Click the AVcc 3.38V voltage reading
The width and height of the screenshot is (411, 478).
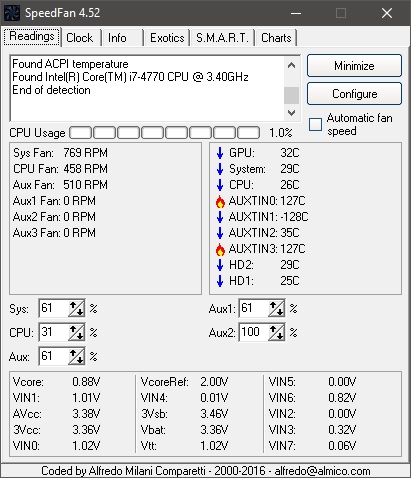point(56,414)
